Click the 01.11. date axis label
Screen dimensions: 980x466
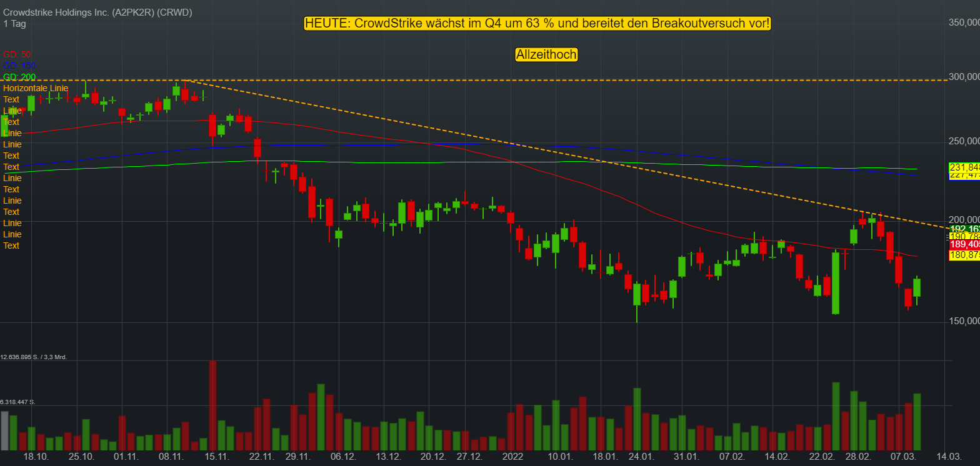[x=126, y=457]
